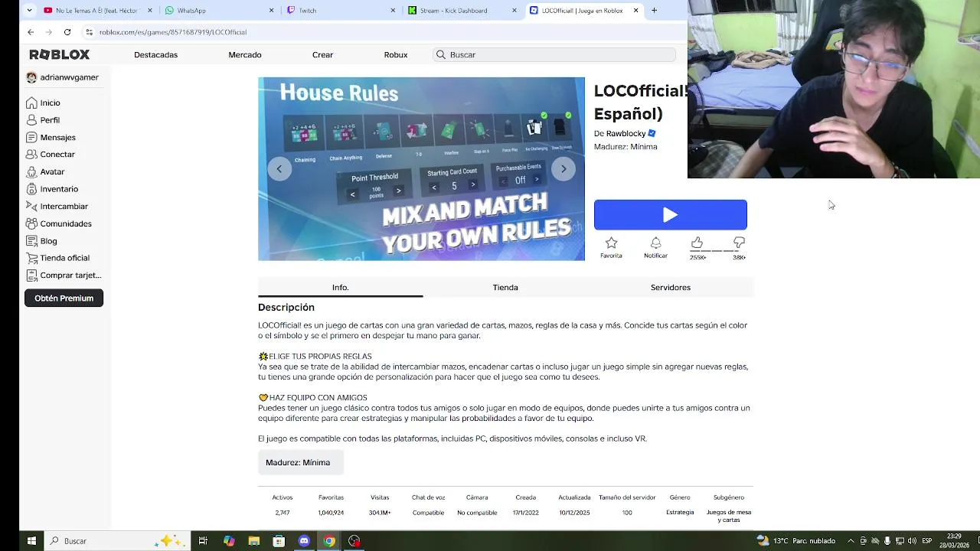Open Avatar in the sidebar

pos(45,171)
